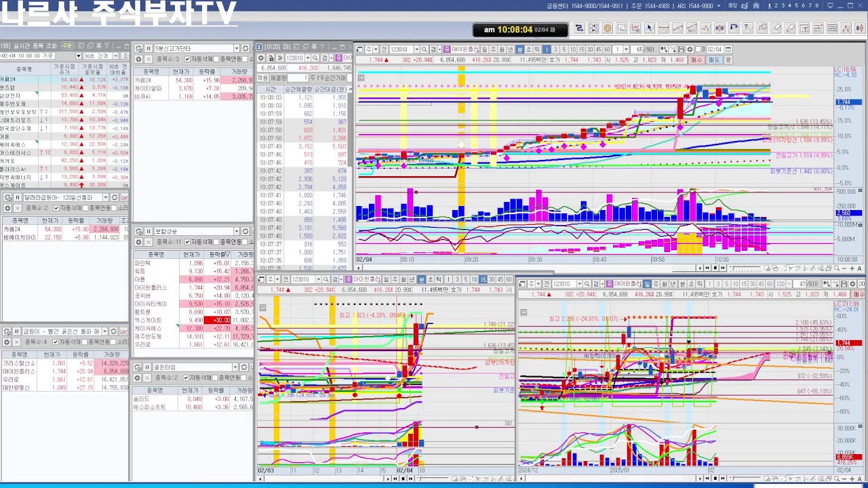The width and height of the screenshot is (868, 488).
Task: Click the swap arrows icon in top chart toolbar
Action: pos(579,28)
